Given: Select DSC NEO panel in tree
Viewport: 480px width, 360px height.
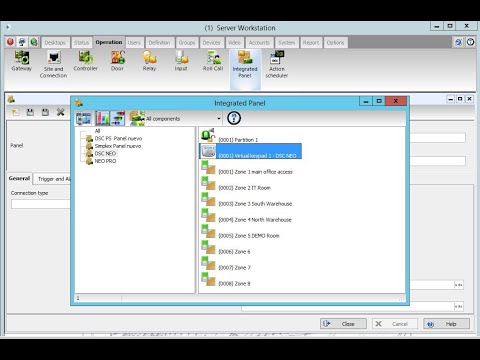Looking at the screenshot, I should 105,154.
